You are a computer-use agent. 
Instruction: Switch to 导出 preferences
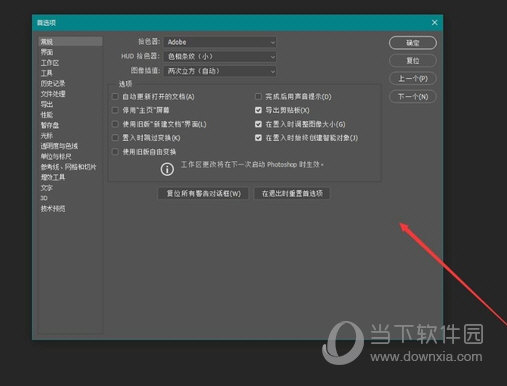pyautogui.click(x=47, y=104)
